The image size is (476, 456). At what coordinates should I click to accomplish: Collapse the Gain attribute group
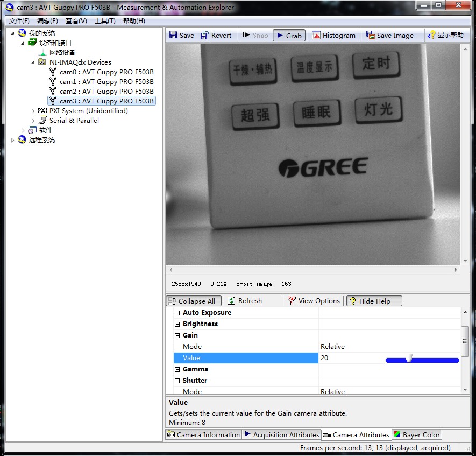[177, 335]
